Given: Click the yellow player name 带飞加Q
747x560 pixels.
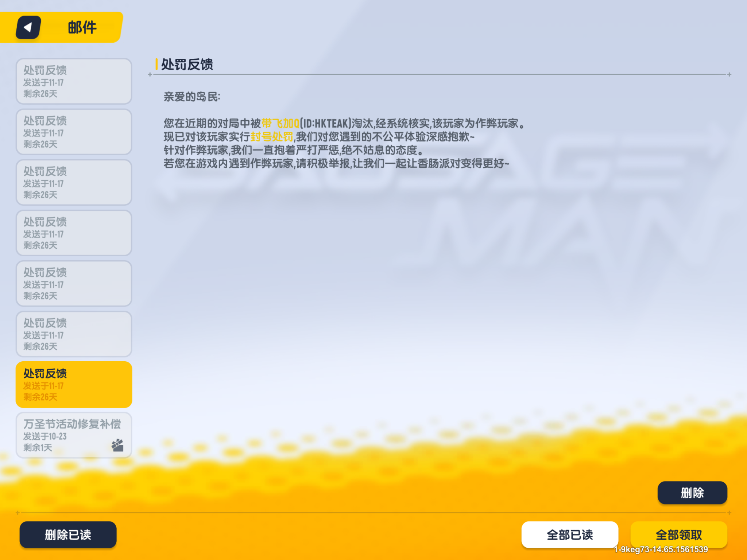Looking at the screenshot, I should click(280, 124).
